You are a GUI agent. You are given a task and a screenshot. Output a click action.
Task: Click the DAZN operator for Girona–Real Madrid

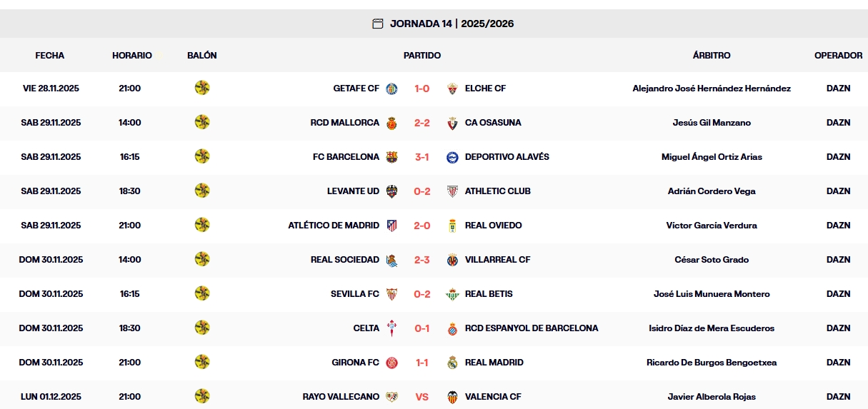click(x=838, y=363)
